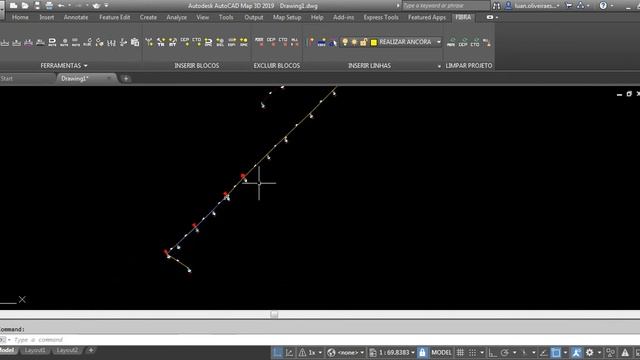Open the Layout2 tab
Image resolution: width=640 pixels, height=360 pixels.
pyautogui.click(x=67, y=350)
